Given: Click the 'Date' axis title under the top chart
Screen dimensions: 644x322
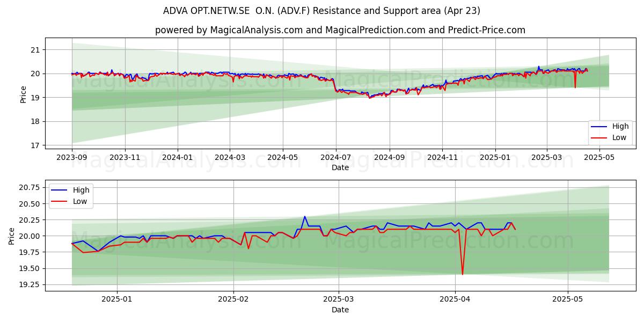Looking at the screenshot, I should (340, 167).
